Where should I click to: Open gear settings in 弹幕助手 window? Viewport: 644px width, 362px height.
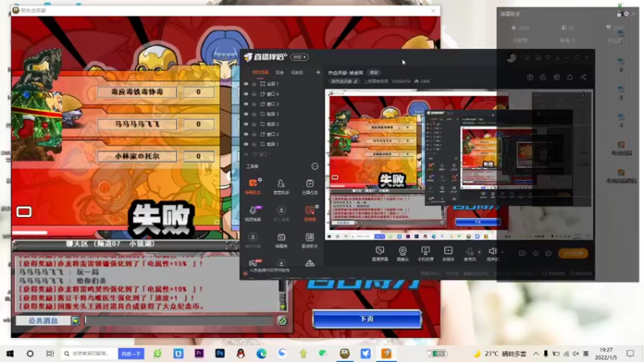pos(626,14)
